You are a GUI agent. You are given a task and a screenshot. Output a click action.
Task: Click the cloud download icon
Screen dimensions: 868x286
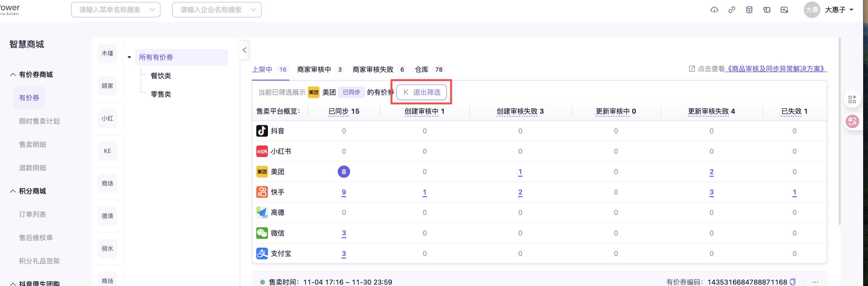click(x=714, y=10)
